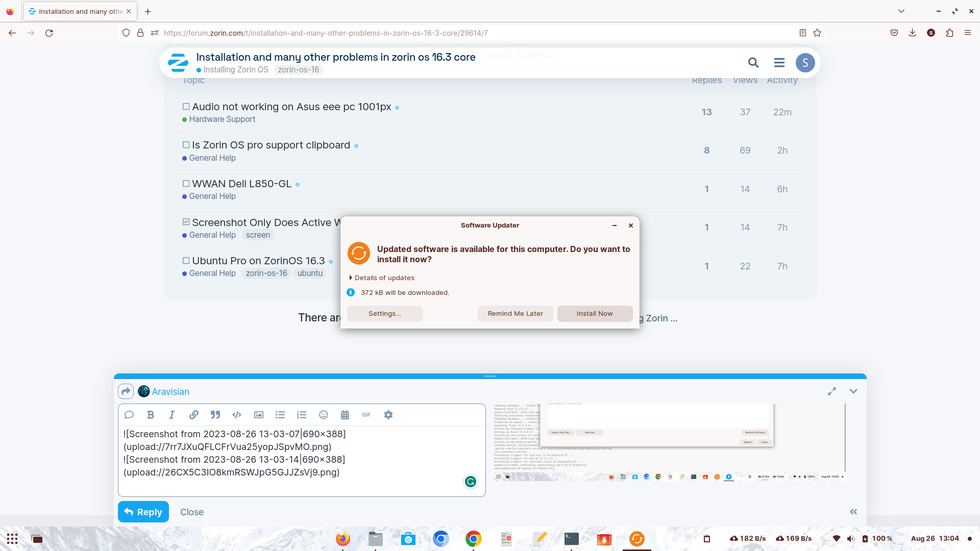Insert a numbered list

302,415
